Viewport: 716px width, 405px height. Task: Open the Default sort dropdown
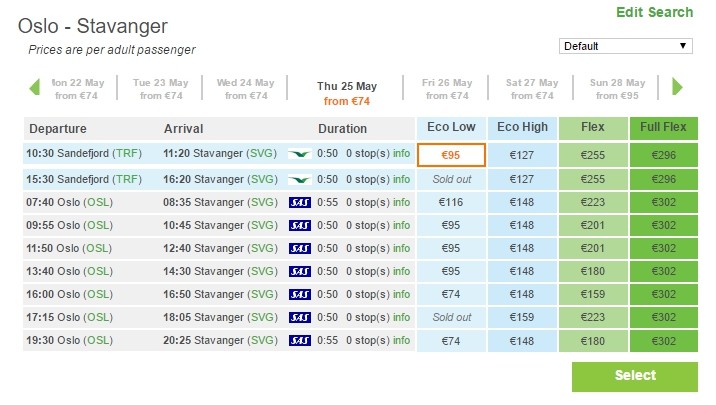(x=625, y=46)
